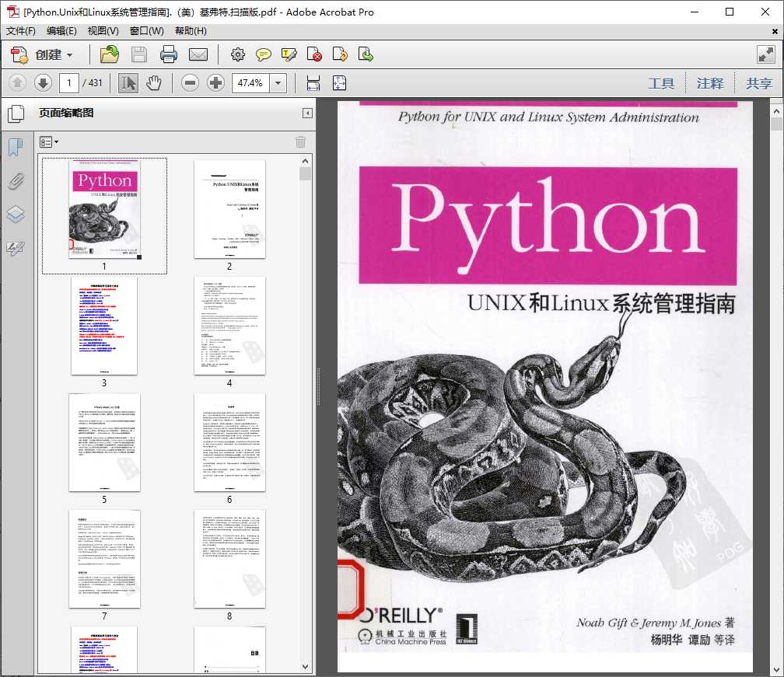
Task: Print the document with the printer icon
Action: 169,54
